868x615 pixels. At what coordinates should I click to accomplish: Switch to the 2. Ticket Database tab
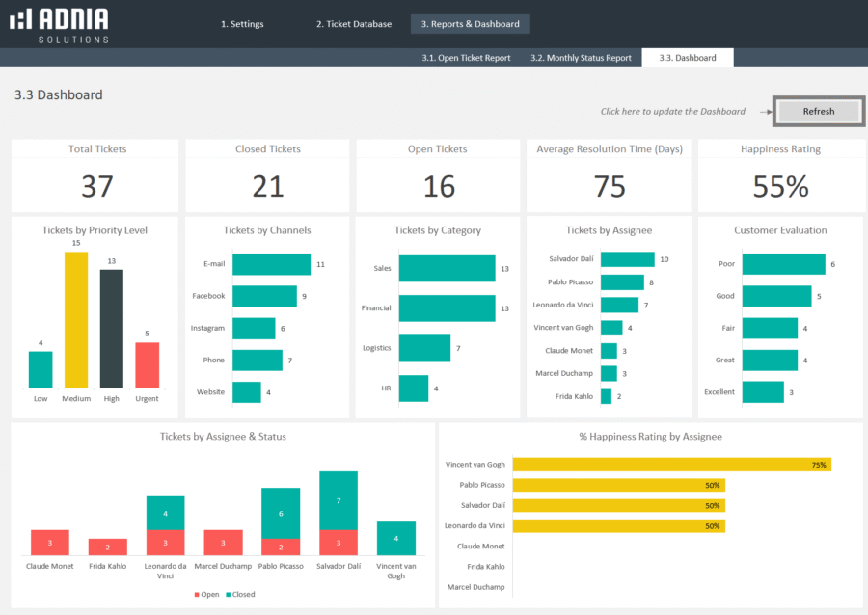[353, 23]
